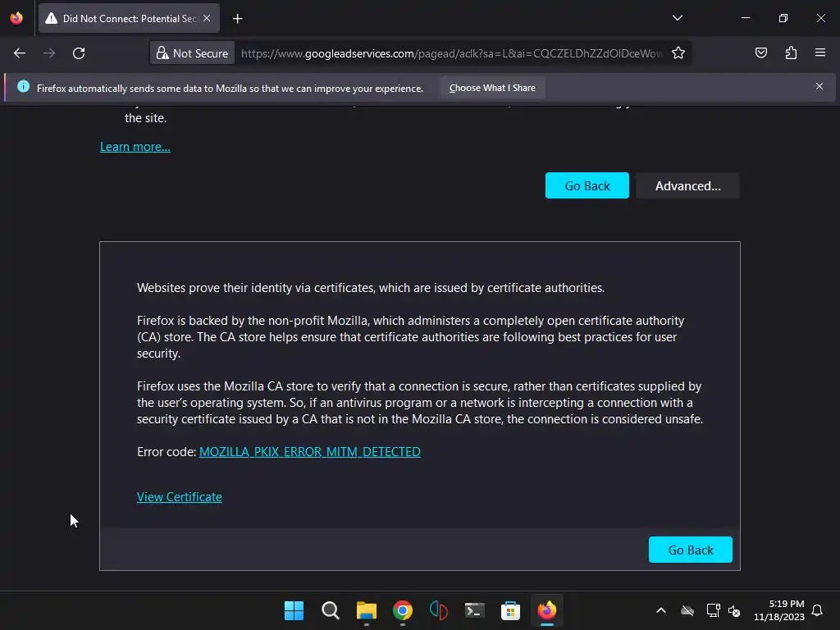840x630 pixels.
Task: Click the forward navigation arrow
Action: (49, 53)
